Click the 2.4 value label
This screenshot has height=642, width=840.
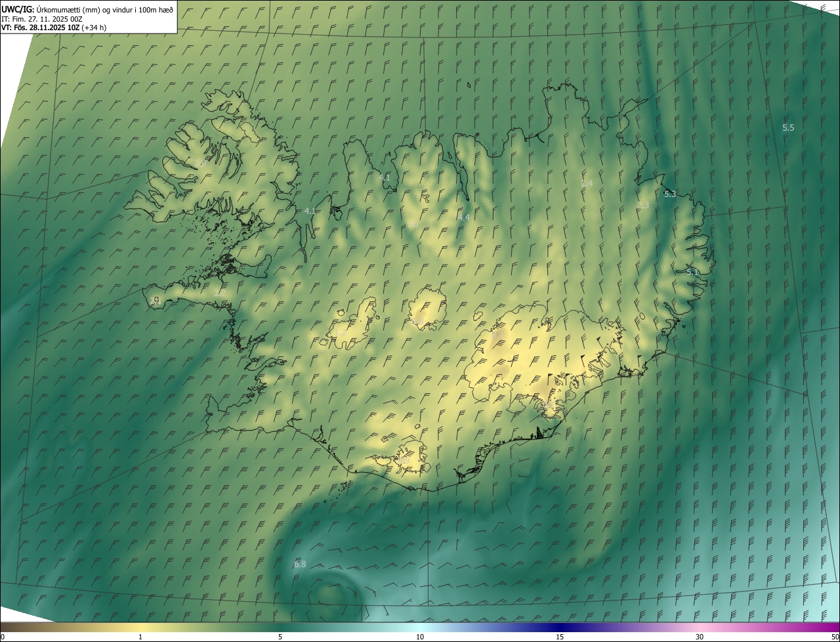(x=587, y=184)
